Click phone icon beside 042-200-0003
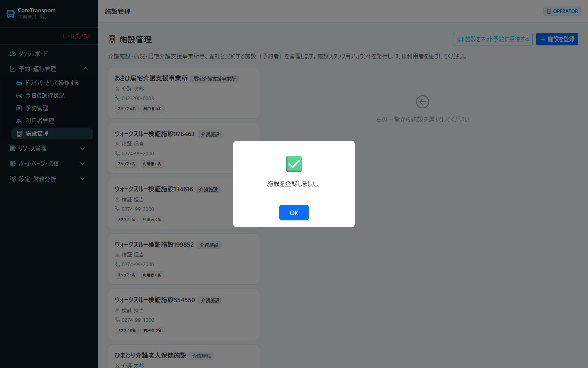 [117, 98]
